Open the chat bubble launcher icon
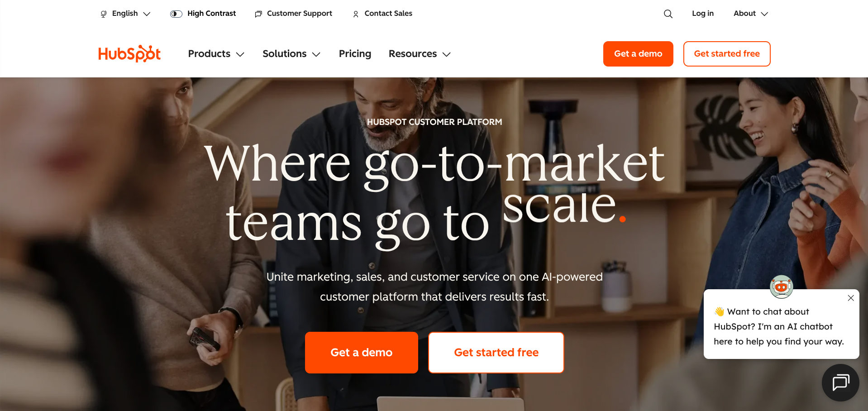The height and width of the screenshot is (411, 868). (840, 382)
